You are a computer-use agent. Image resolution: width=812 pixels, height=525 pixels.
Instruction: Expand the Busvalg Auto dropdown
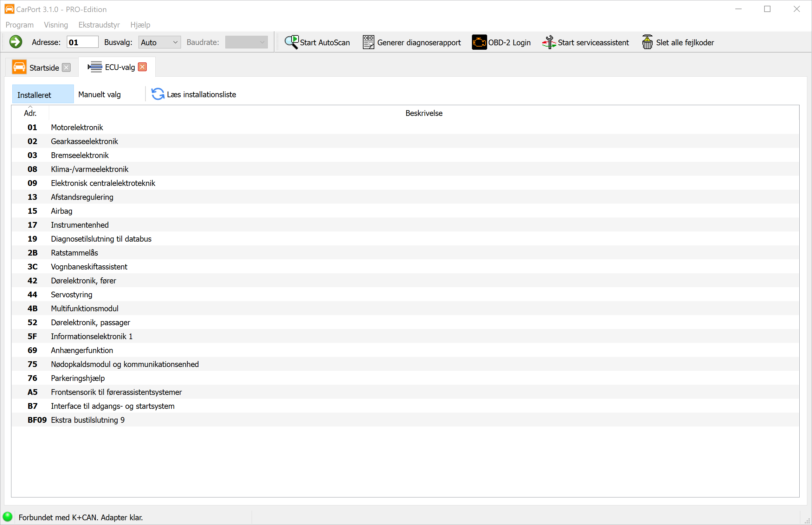click(x=159, y=42)
